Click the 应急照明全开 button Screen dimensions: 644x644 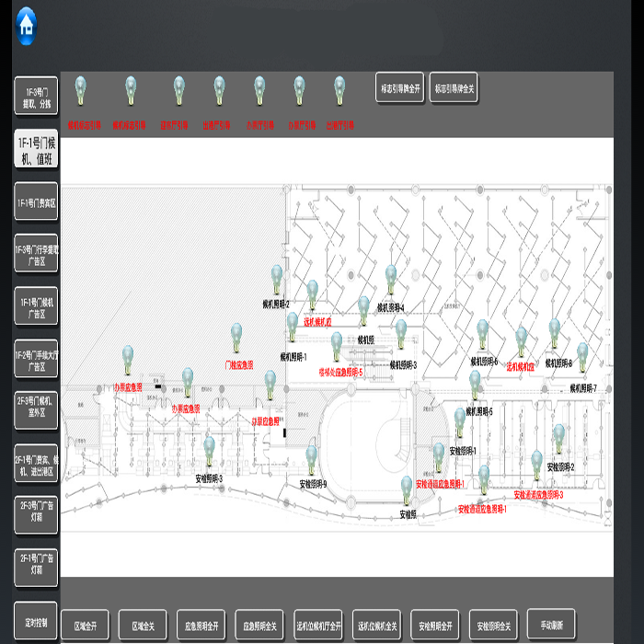pos(201,625)
